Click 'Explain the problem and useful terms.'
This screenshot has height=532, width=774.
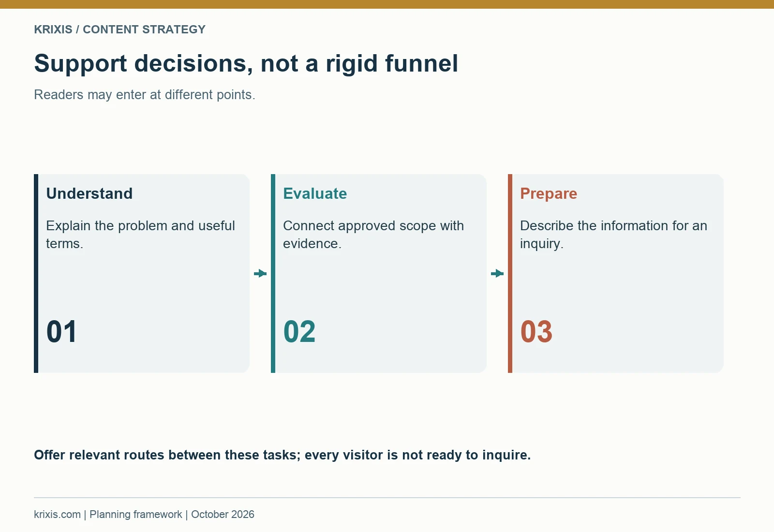[x=140, y=235]
